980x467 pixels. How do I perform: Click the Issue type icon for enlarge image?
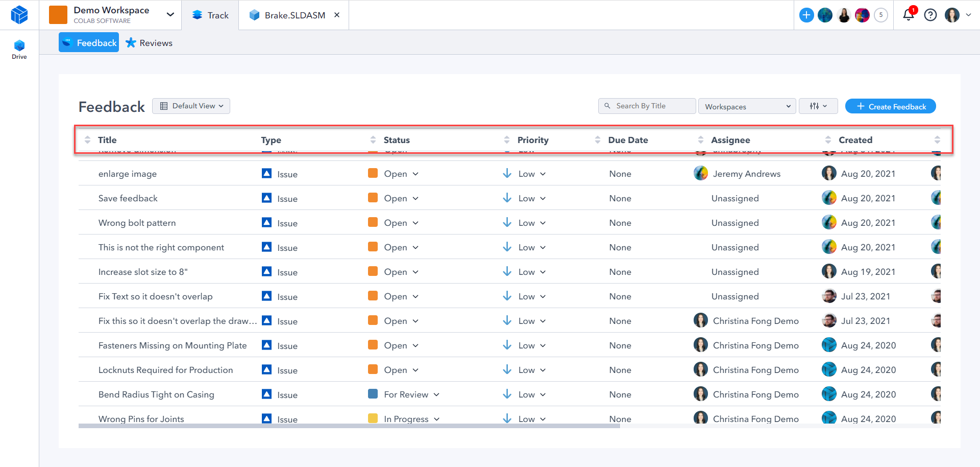click(266, 174)
